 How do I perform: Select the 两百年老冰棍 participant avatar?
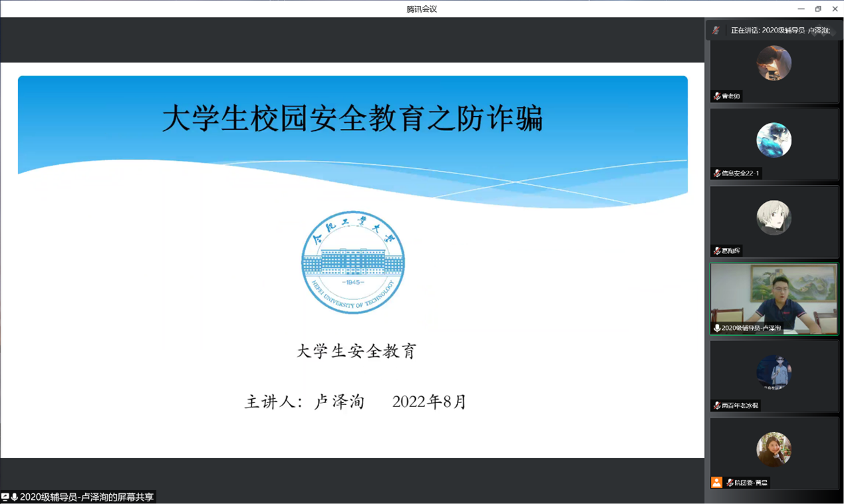[x=774, y=372]
